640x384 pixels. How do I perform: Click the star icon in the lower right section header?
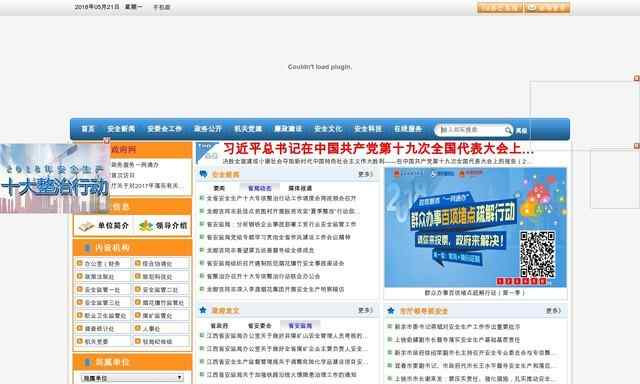tap(391, 311)
